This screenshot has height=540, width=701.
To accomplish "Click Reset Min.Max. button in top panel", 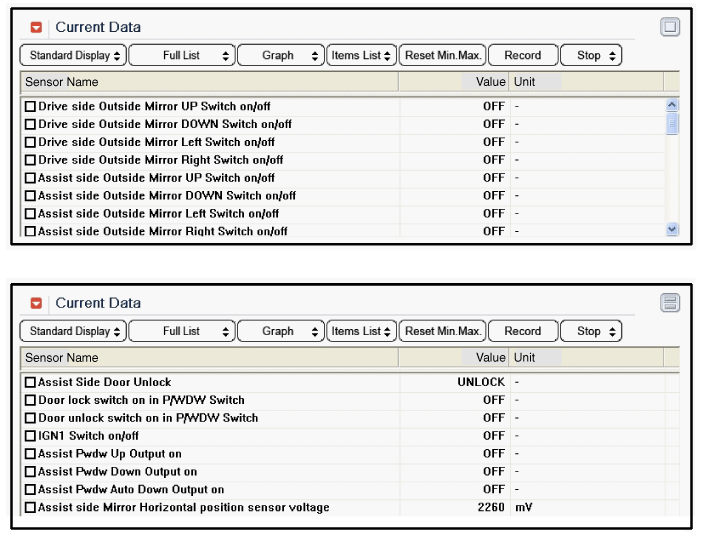I will point(442,56).
